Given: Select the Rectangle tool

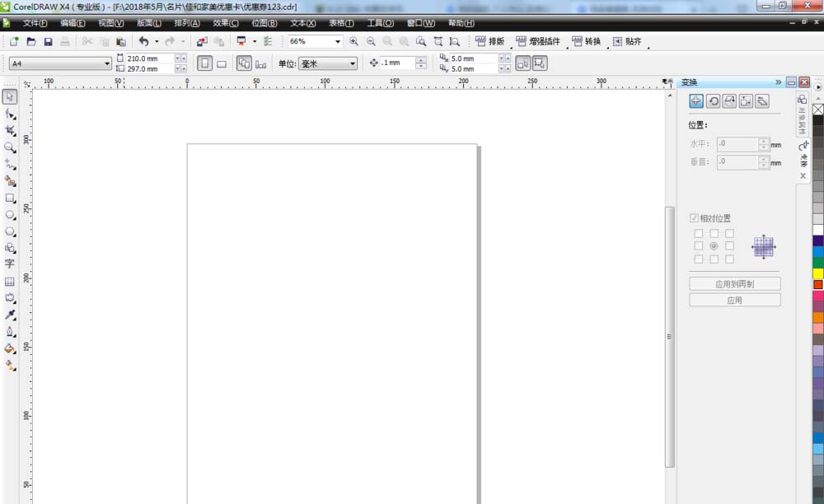Looking at the screenshot, I should coord(9,198).
